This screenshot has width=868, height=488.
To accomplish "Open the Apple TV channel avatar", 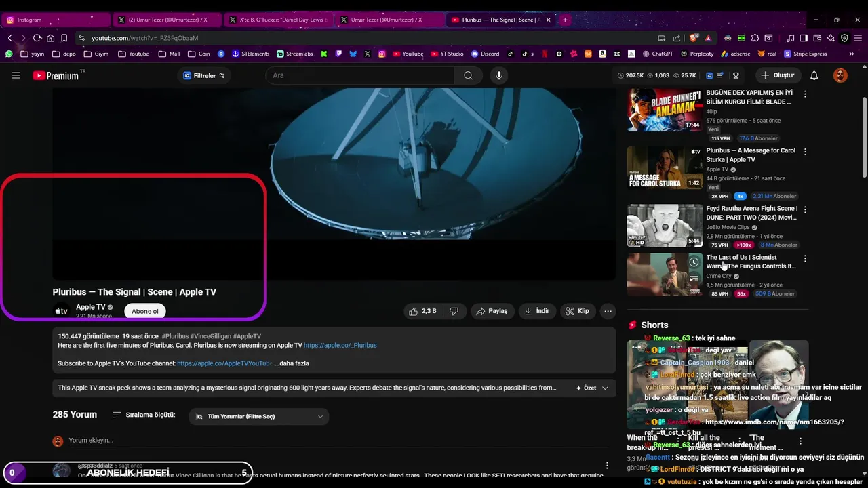I will (61, 311).
